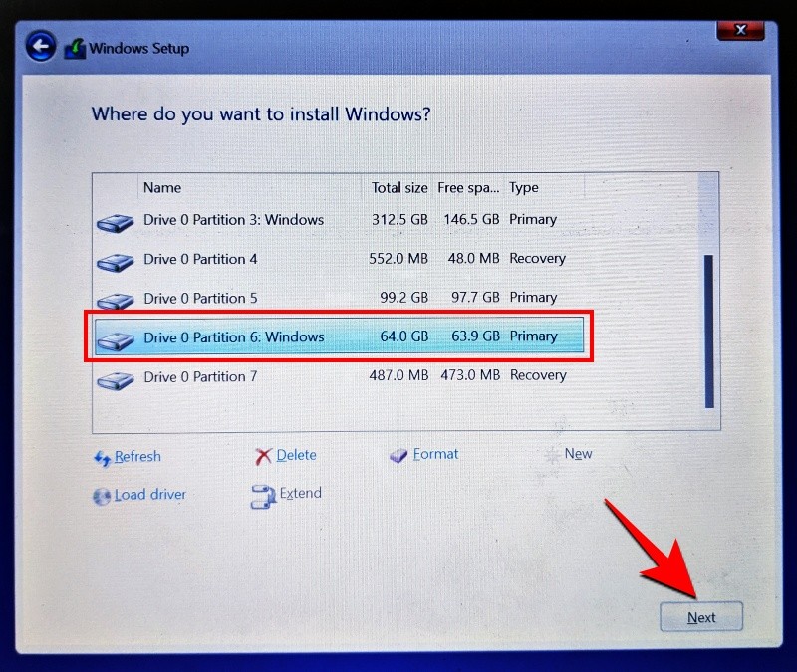The image size is (797, 672).
Task: Select the Drive 0 Partition 7 row
Action: [340, 376]
